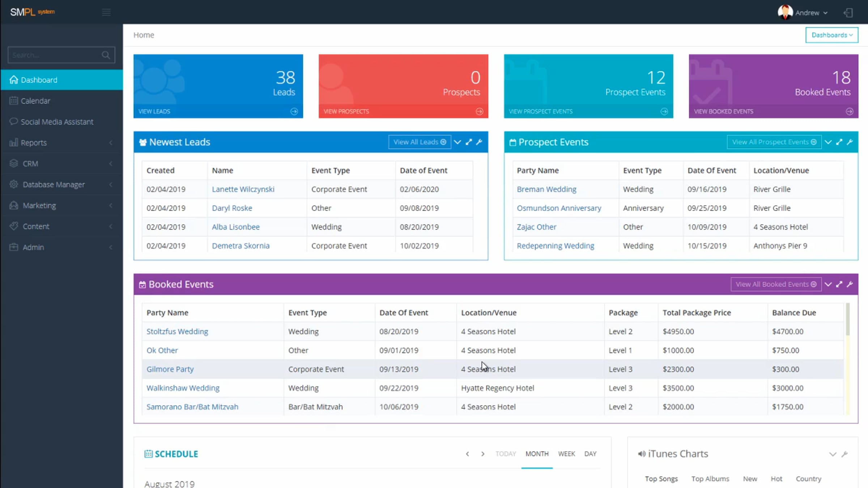The image size is (868, 488).
Task: Open wrench settings on Booked Events panel
Action: coord(850,284)
